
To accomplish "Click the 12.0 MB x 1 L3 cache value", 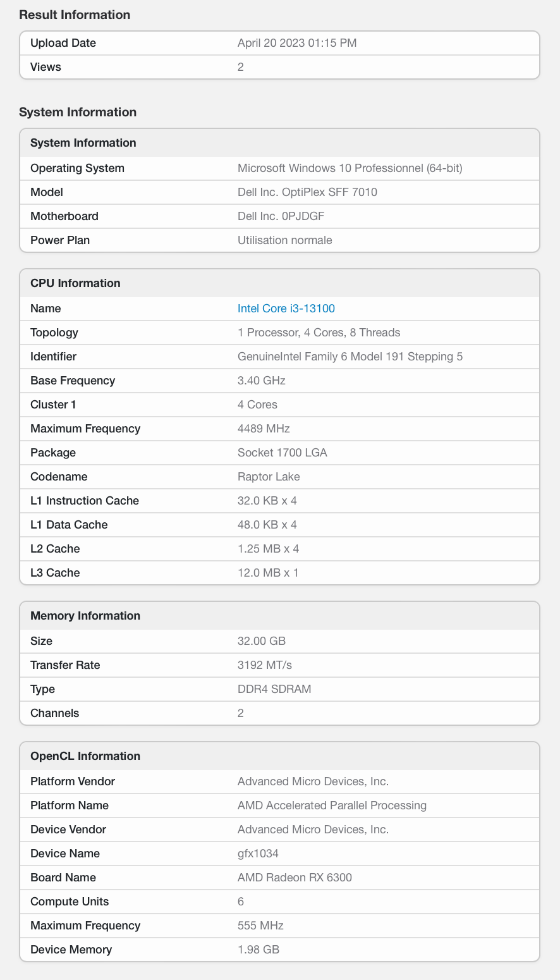I will point(268,573).
